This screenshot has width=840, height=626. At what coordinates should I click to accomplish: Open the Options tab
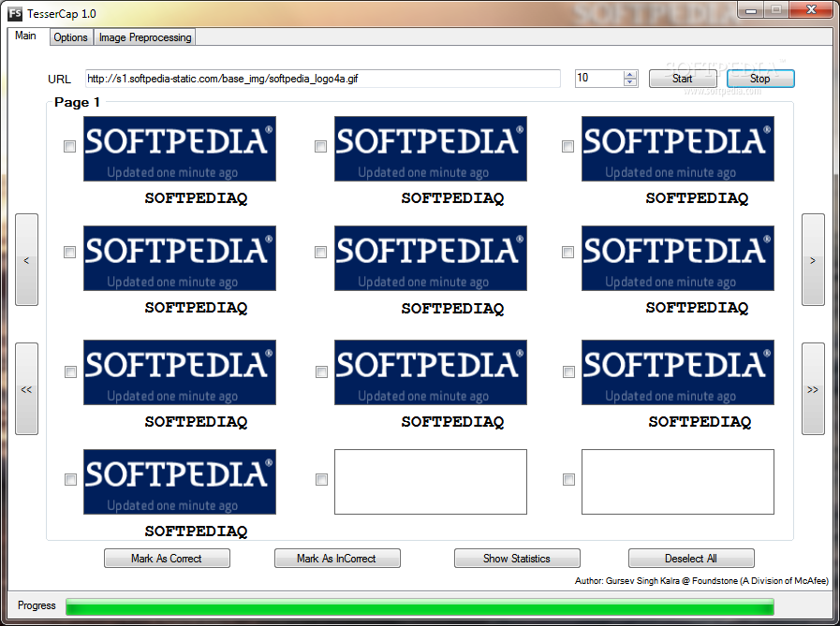[71, 37]
